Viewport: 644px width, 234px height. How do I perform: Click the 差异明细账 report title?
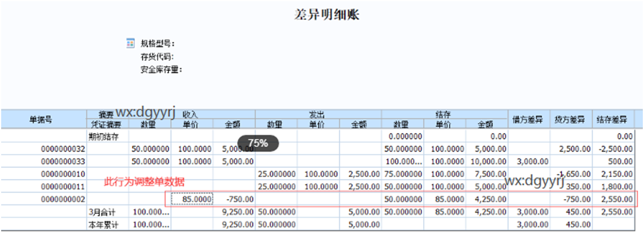327,15
